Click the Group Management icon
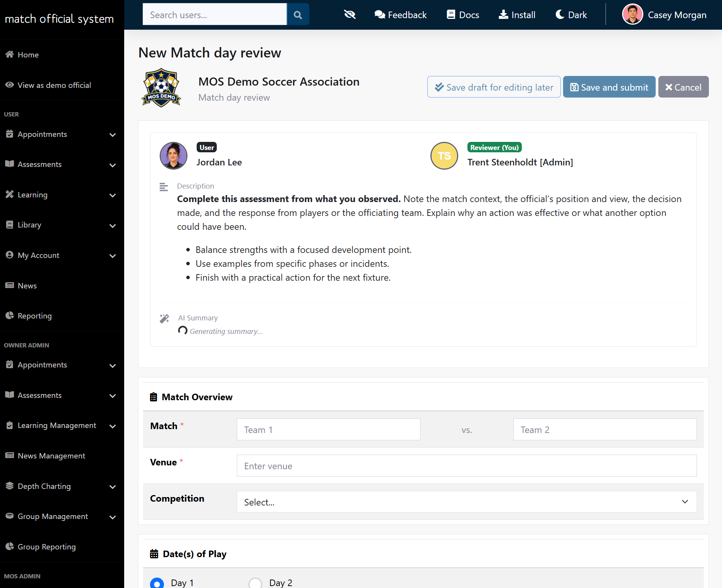The width and height of the screenshot is (722, 588). pyautogui.click(x=10, y=516)
